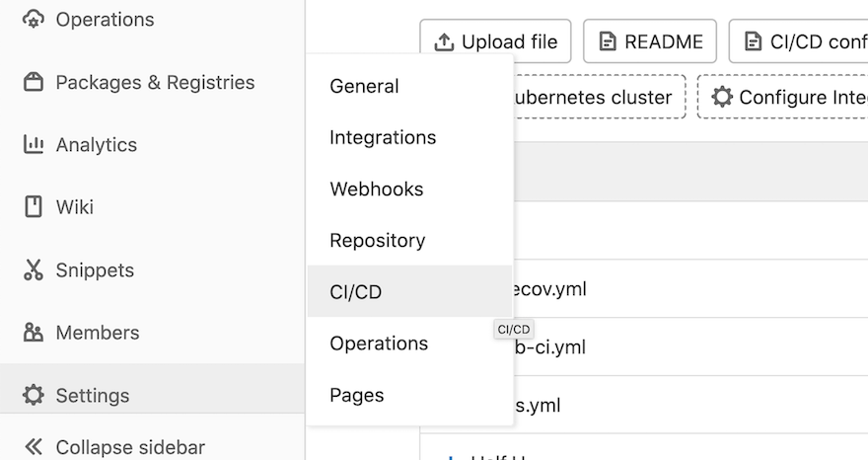Open Operations settings from the flyout
Screen dimensions: 868x460
[379, 344]
